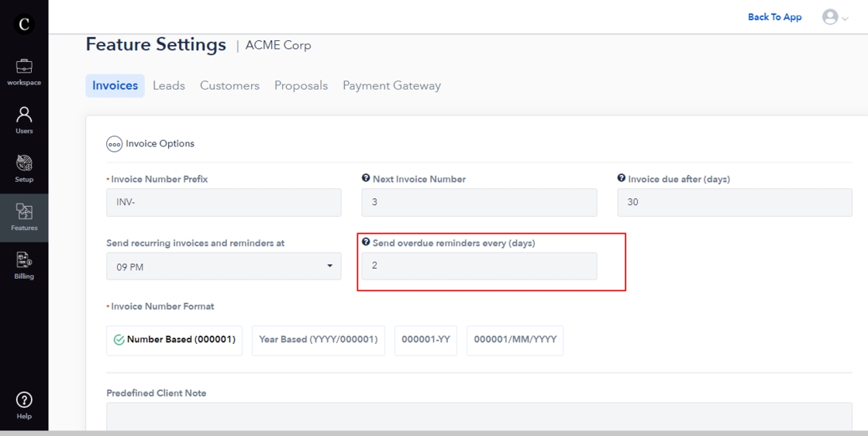Open the workspace section in the sidebar
868x436 pixels.
coord(24,72)
